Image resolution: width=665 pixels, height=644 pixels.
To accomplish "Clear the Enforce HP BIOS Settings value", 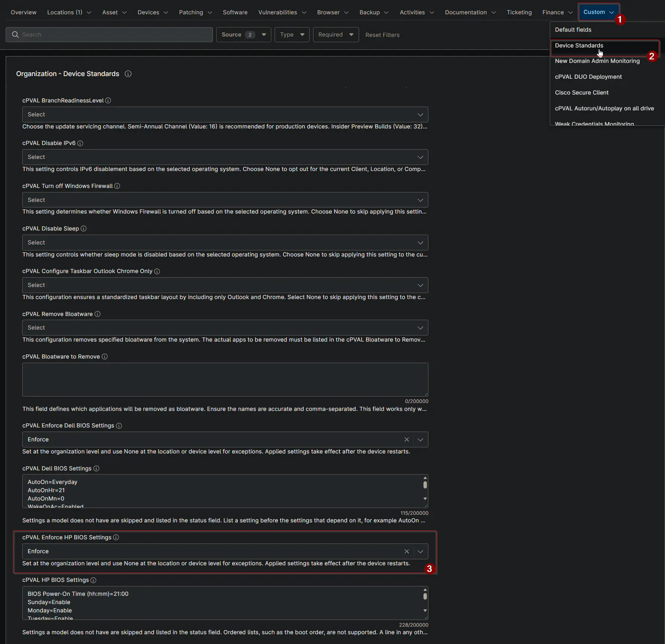I will (407, 551).
